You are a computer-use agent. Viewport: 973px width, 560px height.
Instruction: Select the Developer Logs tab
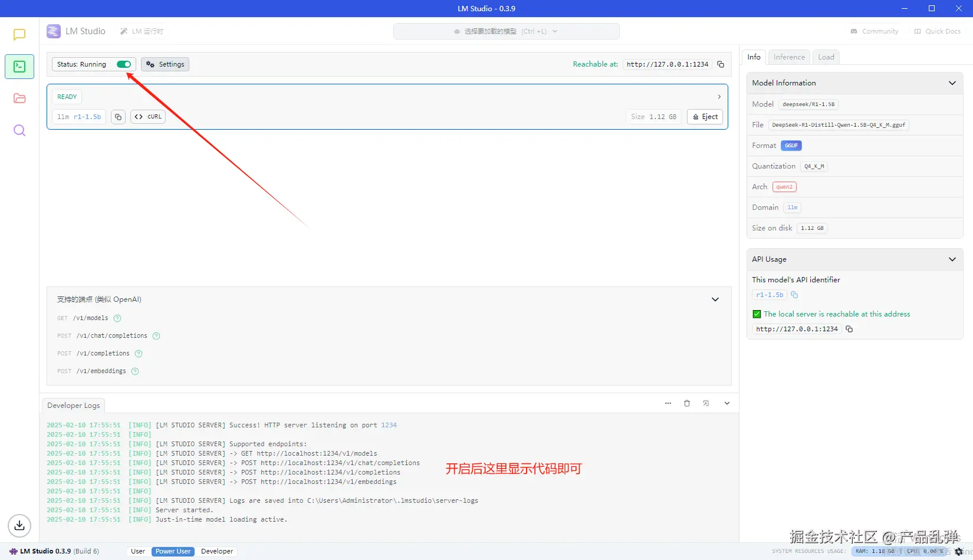(74, 406)
